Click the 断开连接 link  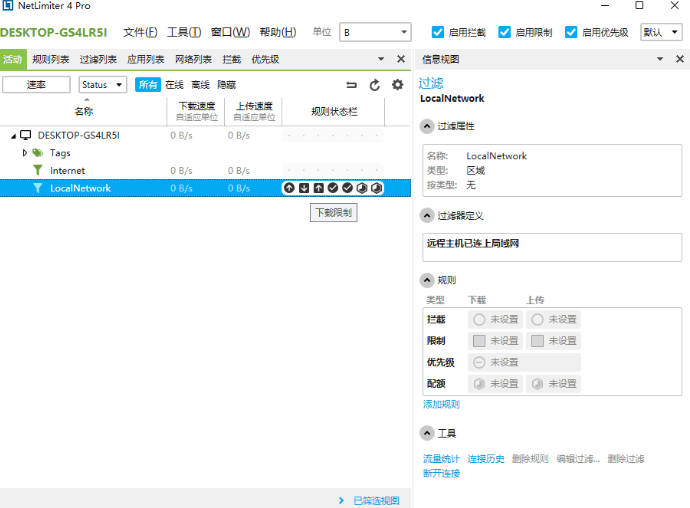point(441,473)
